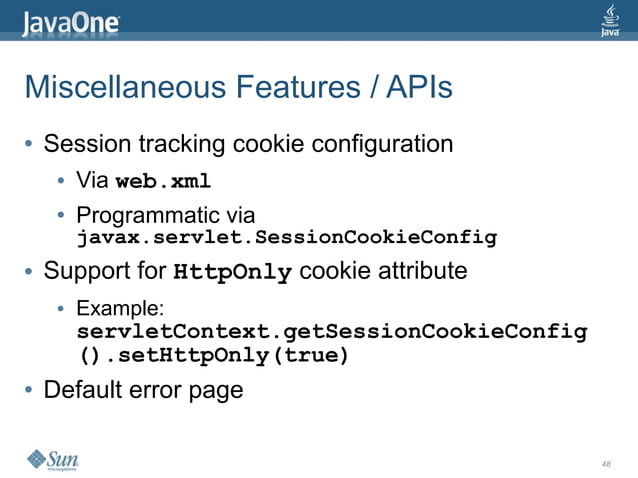The width and height of the screenshot is (638, 478).
Task: Click the HttpOnly code word
Action: pos(232,272)
